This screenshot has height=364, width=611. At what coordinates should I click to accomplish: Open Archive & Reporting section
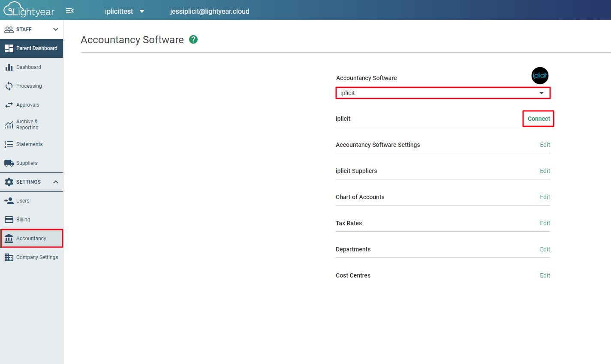[x=27, y=125]
